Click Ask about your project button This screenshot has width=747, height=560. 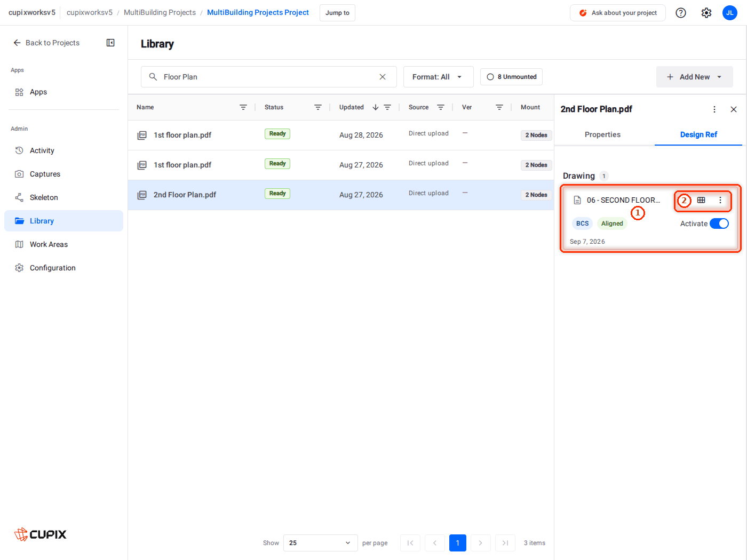(x=618, y=13)
